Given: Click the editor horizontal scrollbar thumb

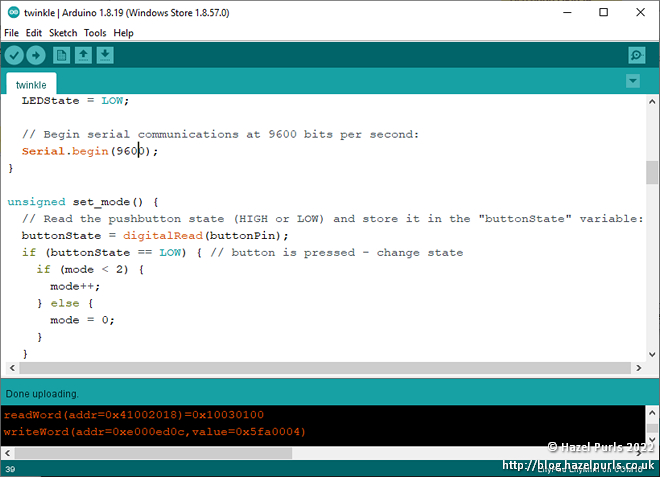Looking at the screenshot, I should [325, 368].
